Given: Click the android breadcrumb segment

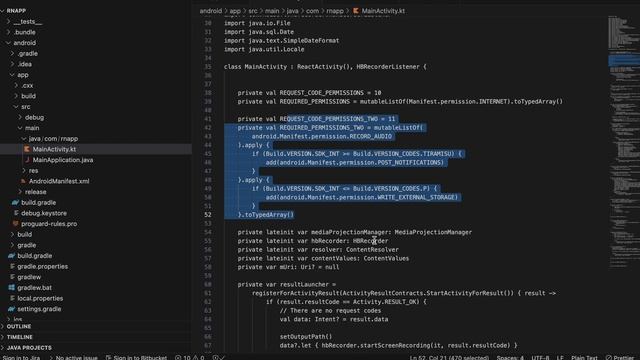Looking at the screenshot, I should [x=211, y=11].
